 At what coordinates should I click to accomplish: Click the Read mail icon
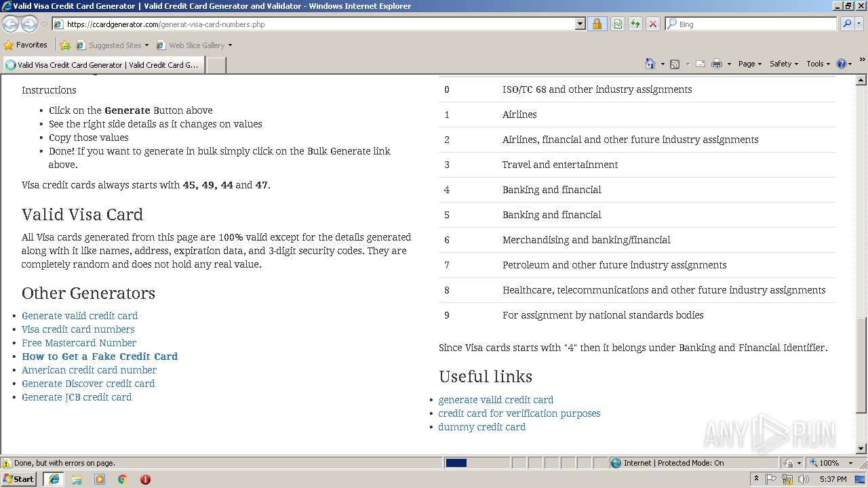click(x=701, y=64)
